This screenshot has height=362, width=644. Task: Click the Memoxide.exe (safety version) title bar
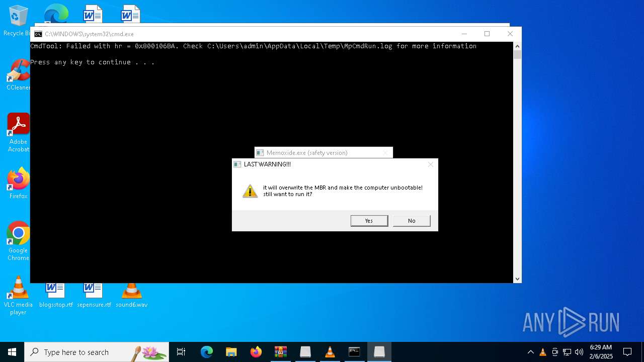324,152
